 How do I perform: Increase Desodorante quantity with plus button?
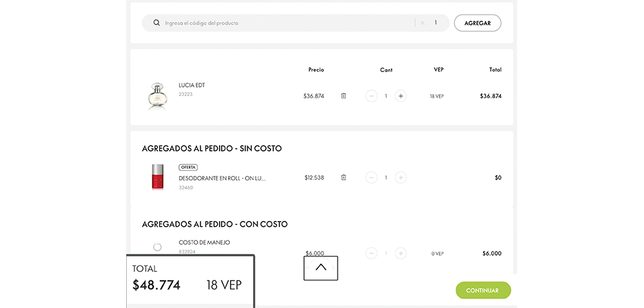pyautogui.click(x=401, y=178)
